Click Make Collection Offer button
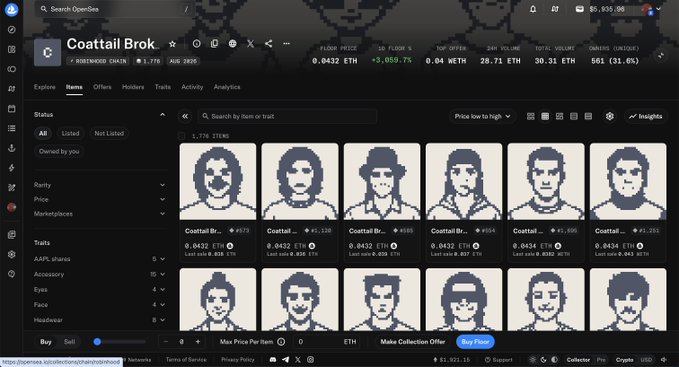This screenshot has height=367, width=679. click(413, 342)
